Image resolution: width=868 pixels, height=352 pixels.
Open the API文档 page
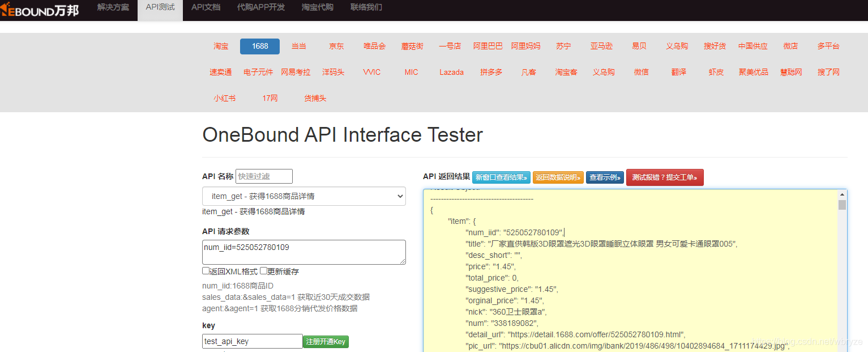pyautogui.click(x=206, y=7)
